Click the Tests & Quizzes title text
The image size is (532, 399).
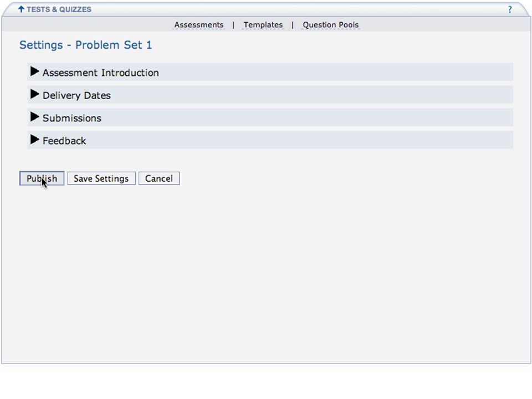click(59, 9)
